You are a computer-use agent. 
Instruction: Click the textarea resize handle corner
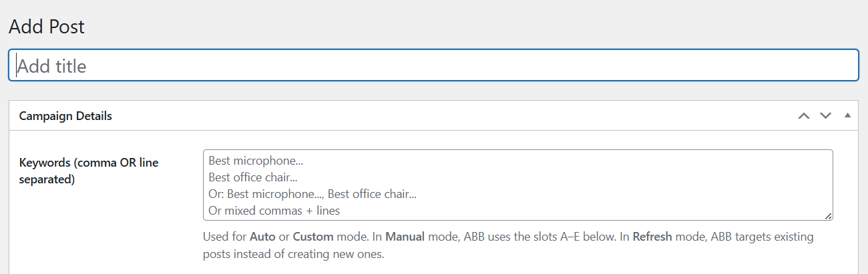[829, 216]
